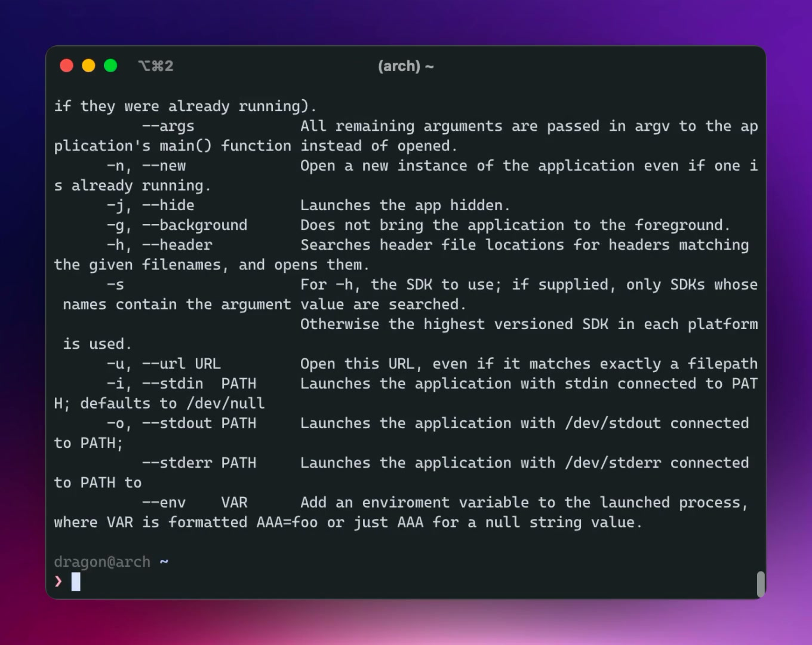This screenshot has width=812, height=645.
Task: Click the terminal cursor block at prompt
Action: click(76, 582)
